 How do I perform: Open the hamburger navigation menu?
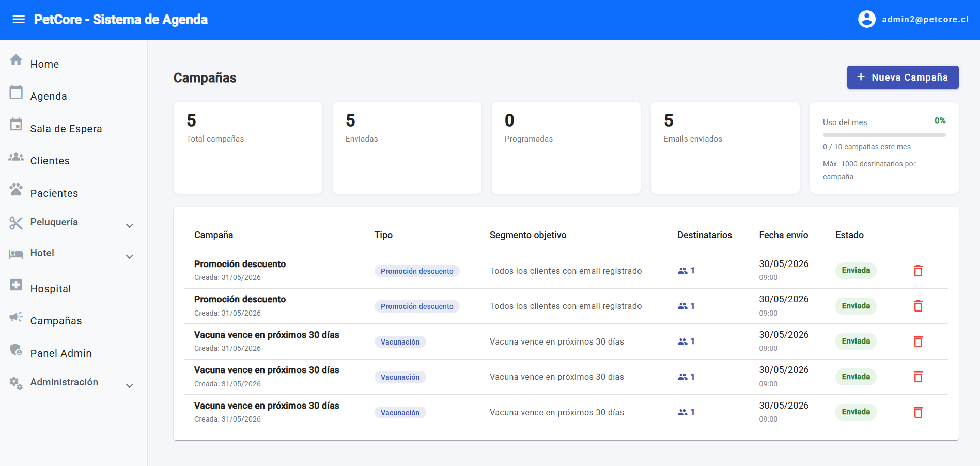click(19, 20)
